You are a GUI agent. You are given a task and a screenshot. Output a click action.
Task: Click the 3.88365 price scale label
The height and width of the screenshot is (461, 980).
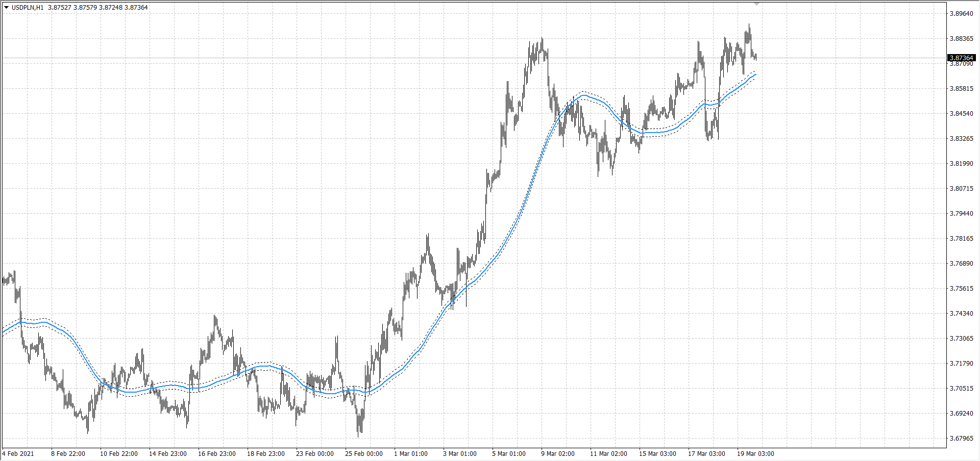coord(961,39)
